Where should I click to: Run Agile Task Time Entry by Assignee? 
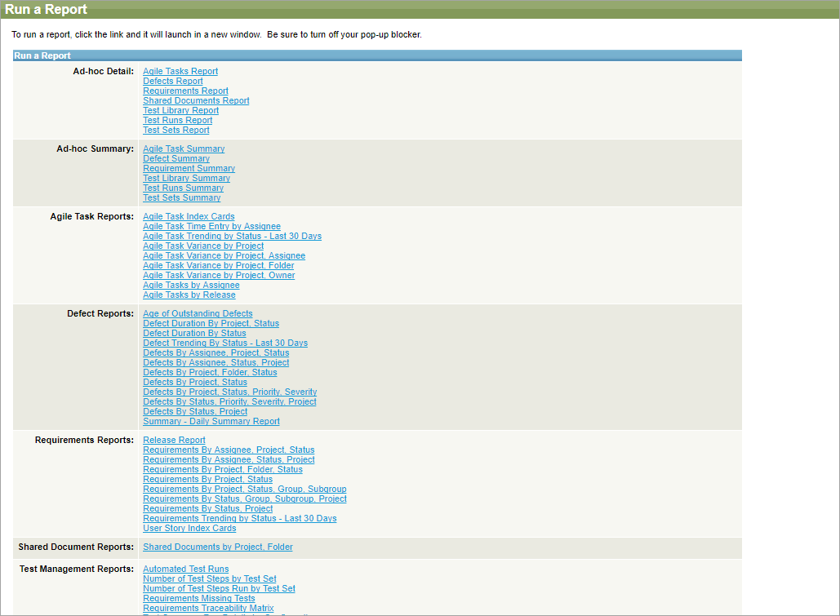pyautogui.click(x=211, y=227)
